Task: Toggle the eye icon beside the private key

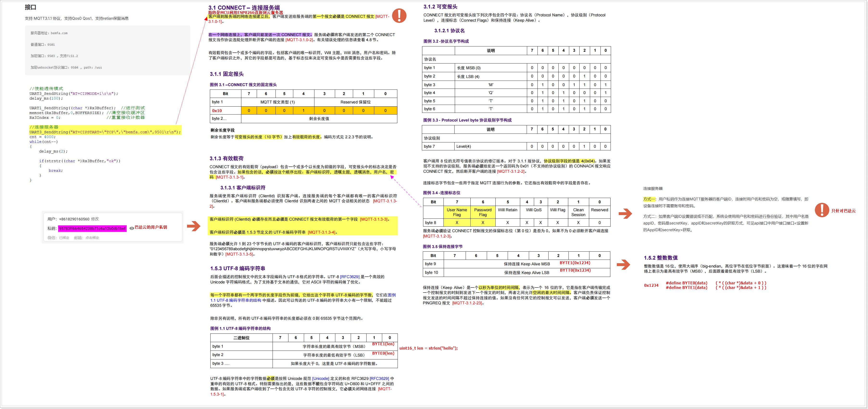Action: (132, 228)
